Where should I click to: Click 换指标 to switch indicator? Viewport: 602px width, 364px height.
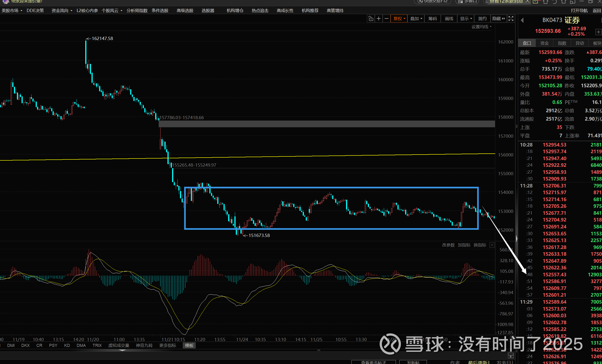coord(480,245)
